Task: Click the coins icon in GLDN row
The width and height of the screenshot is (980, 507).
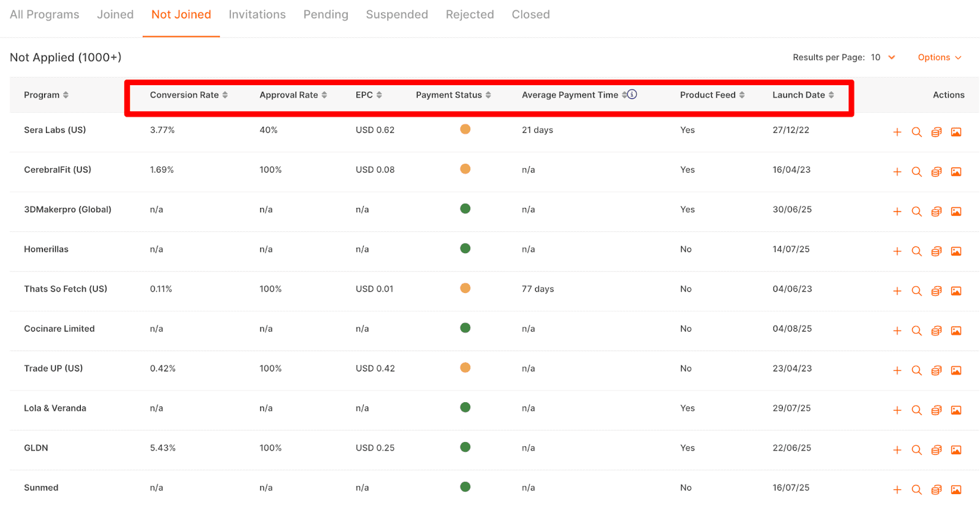Action: pyautogui.click(x=937, y=450)
